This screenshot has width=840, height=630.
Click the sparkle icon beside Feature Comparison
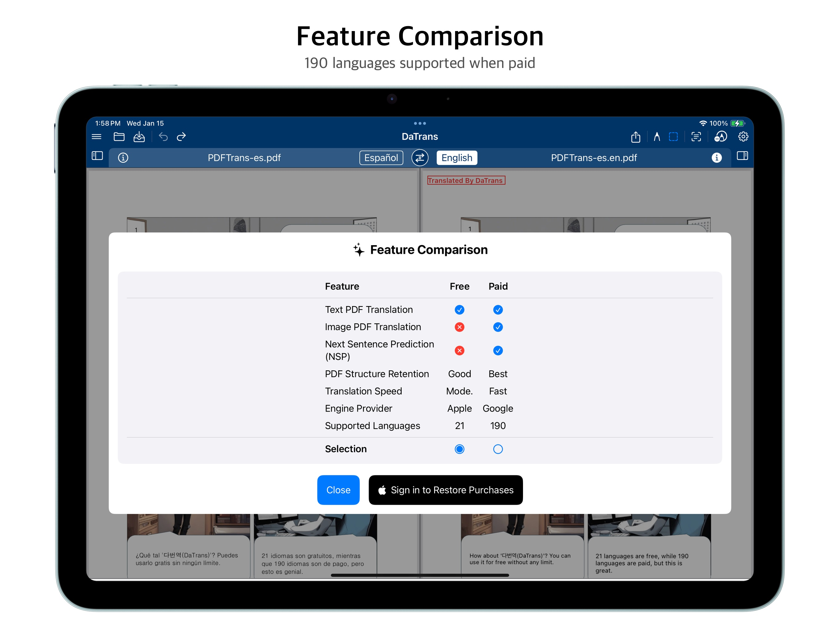pyautogui.click(x=358, y=250)
